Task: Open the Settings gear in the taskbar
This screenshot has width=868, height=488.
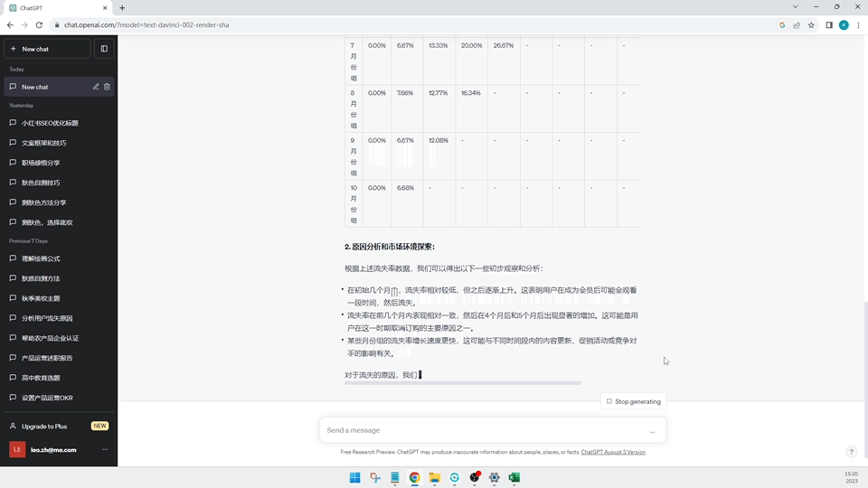Action: (495, 477)
